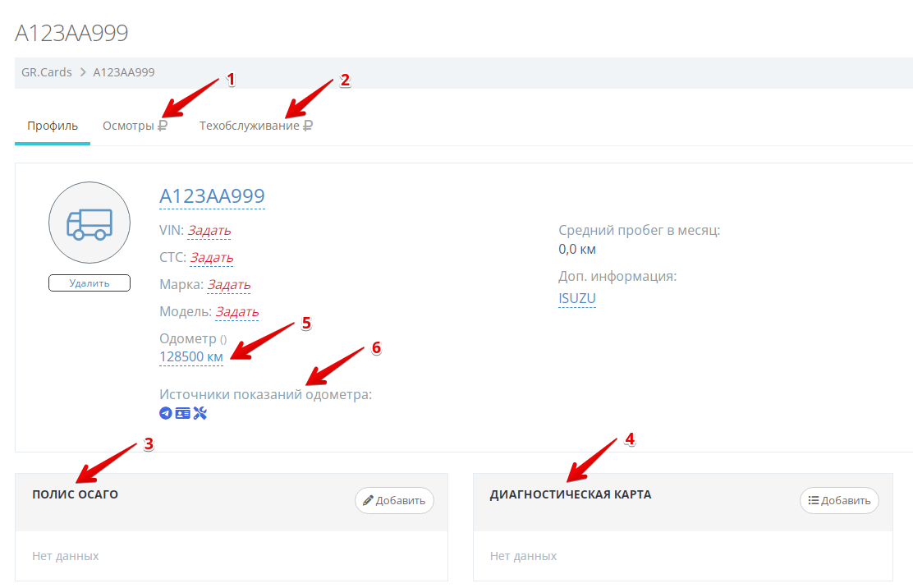Click the wrench tools odometer source icon

[200, 413]
